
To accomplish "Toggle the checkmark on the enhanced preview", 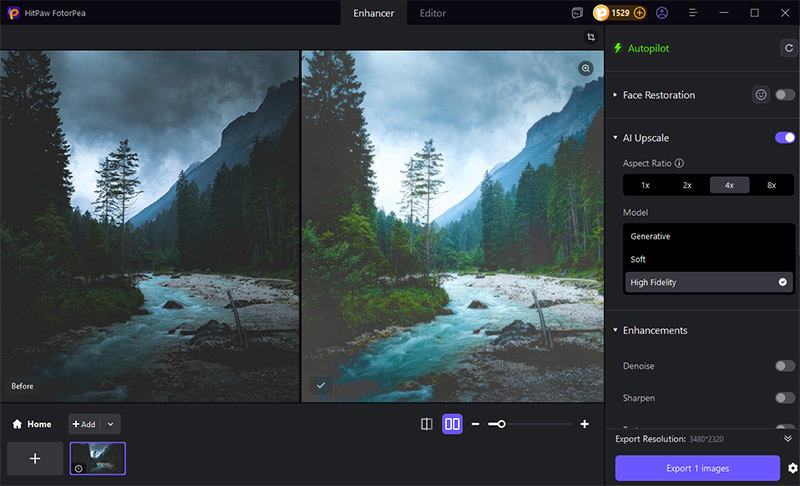I will [x=321, y=386].
